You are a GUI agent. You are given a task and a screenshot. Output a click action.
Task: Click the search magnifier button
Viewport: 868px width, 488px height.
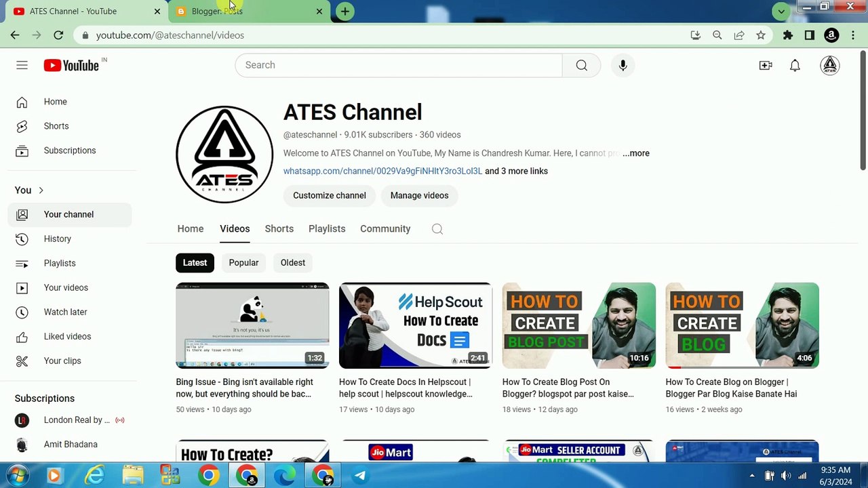coord(581,65)
